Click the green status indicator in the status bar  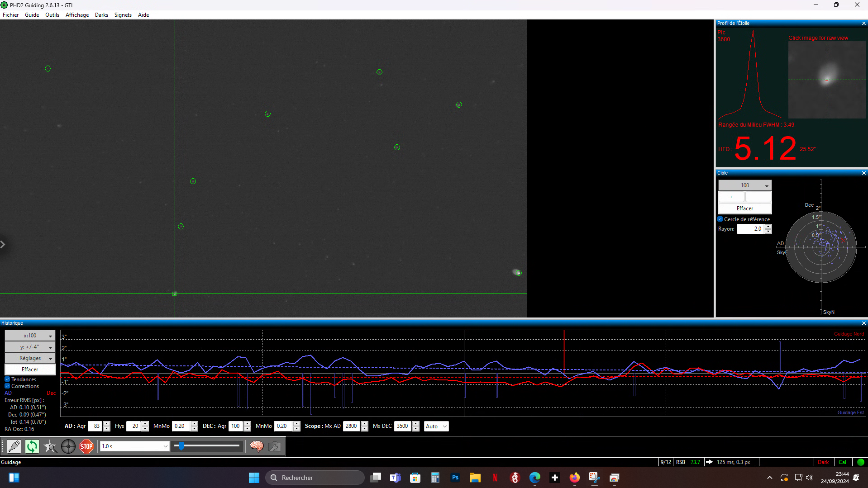click(x=861, y=462)
